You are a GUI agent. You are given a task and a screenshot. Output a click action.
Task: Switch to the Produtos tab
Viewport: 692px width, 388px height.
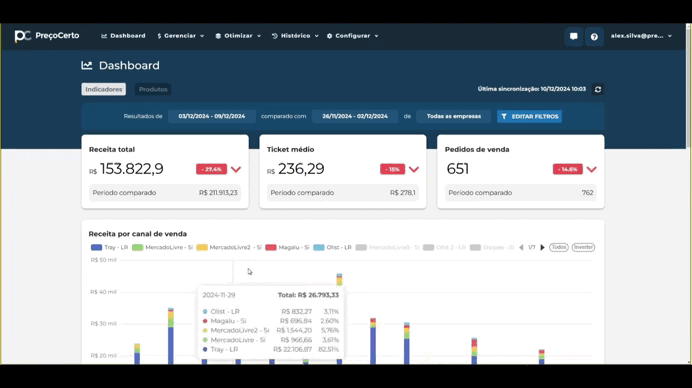(153, 89)
